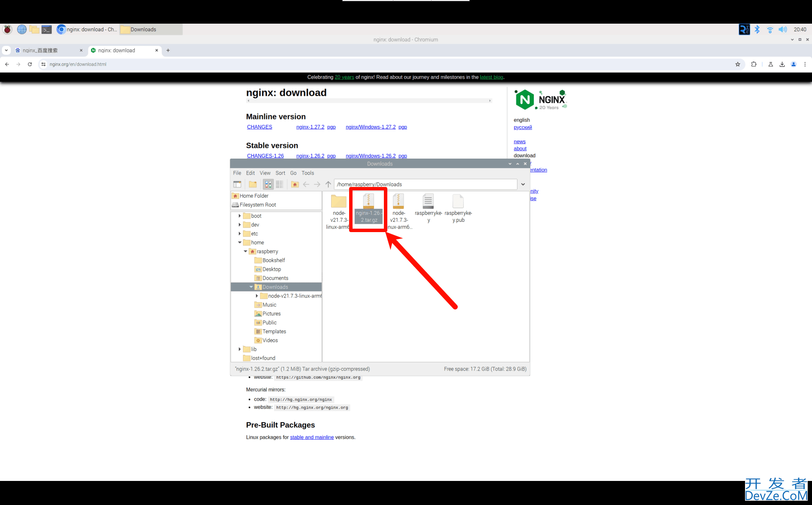Go forward in the file manager history

tap(317, 184)
